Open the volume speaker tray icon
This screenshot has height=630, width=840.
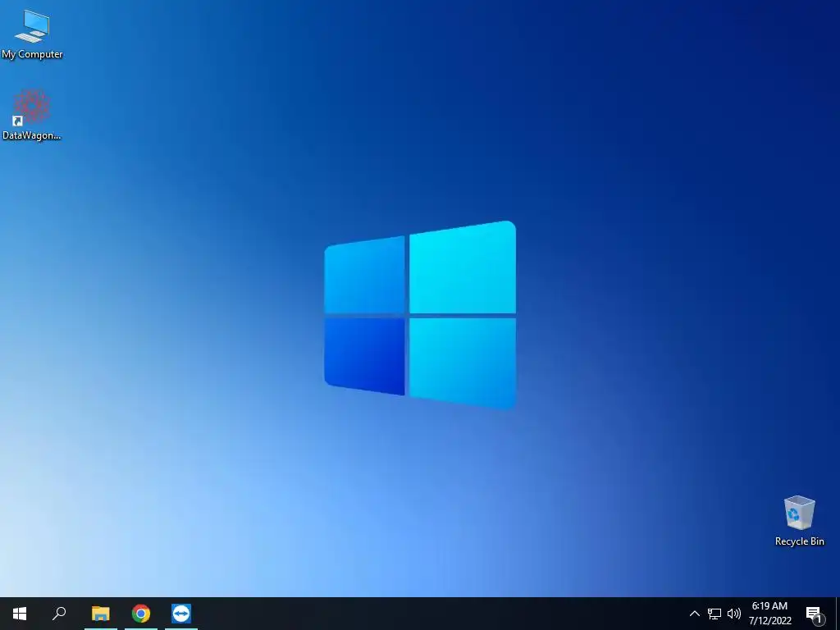coord(734,614)
